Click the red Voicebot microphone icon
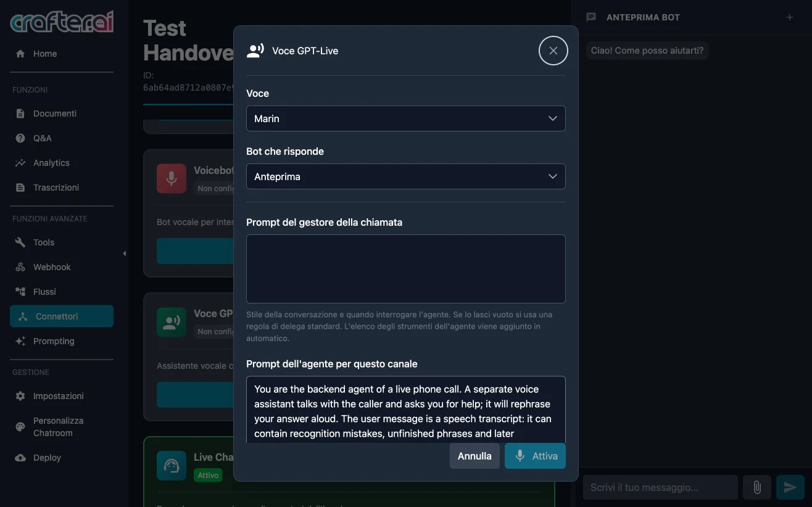The width and height of the screenshot is (812, 507). click(172, 178)
